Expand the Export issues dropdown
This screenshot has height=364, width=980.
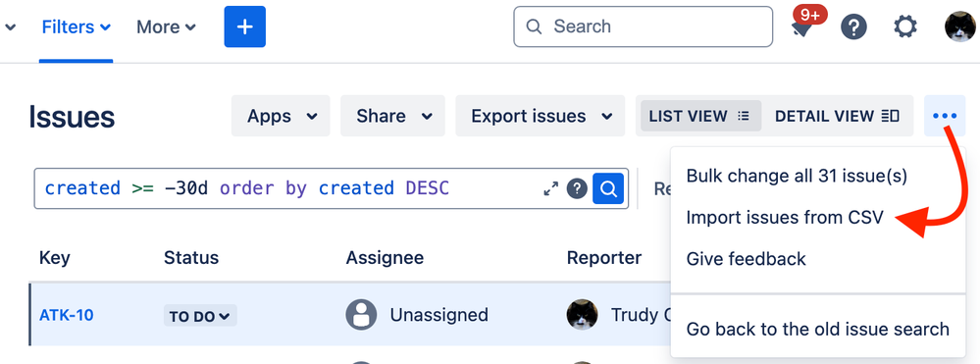pyautogui.click(x=540, y=116)
